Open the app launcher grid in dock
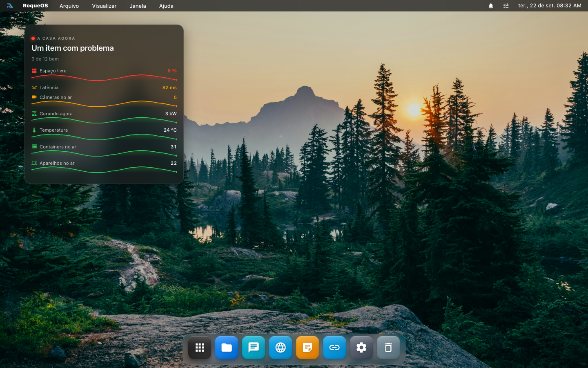This screenshot has width=588, height=368. tap(200, 348)
